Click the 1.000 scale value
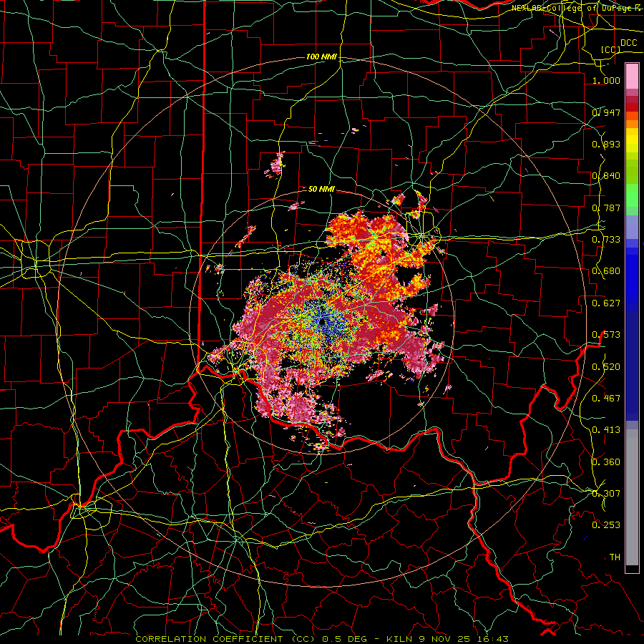 606,80
